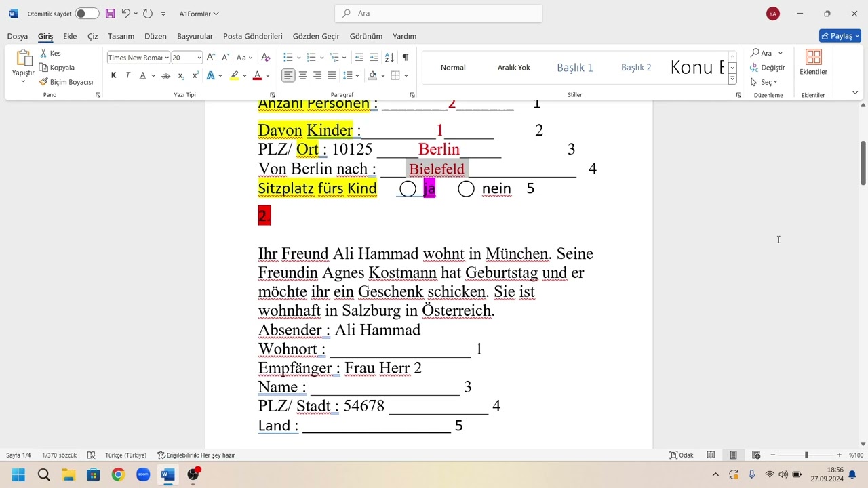The width and height of the screenshot is (868, 488).
Task: Switch to Odak focus mode
Action: [682, 455]
